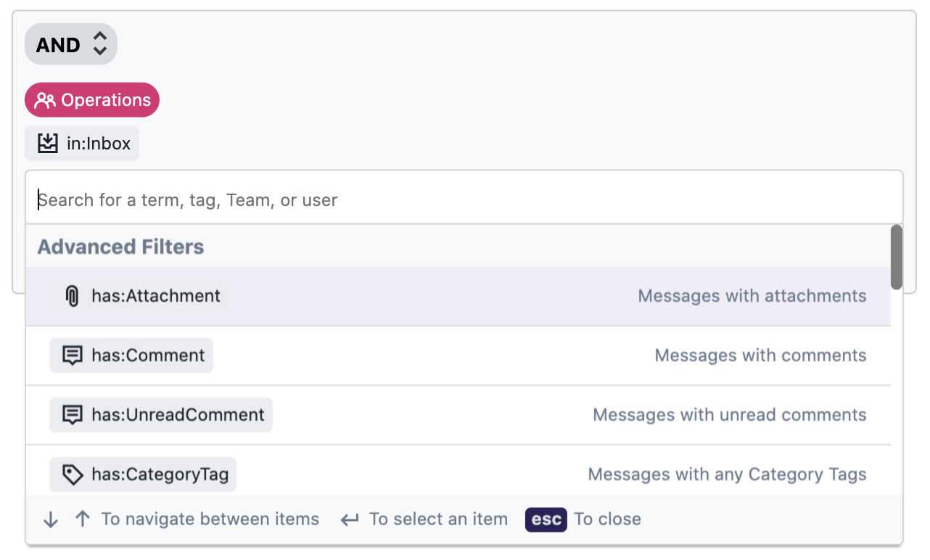
Task: Click the icon beside has:UnreadComment
Action: click(72, 415)
